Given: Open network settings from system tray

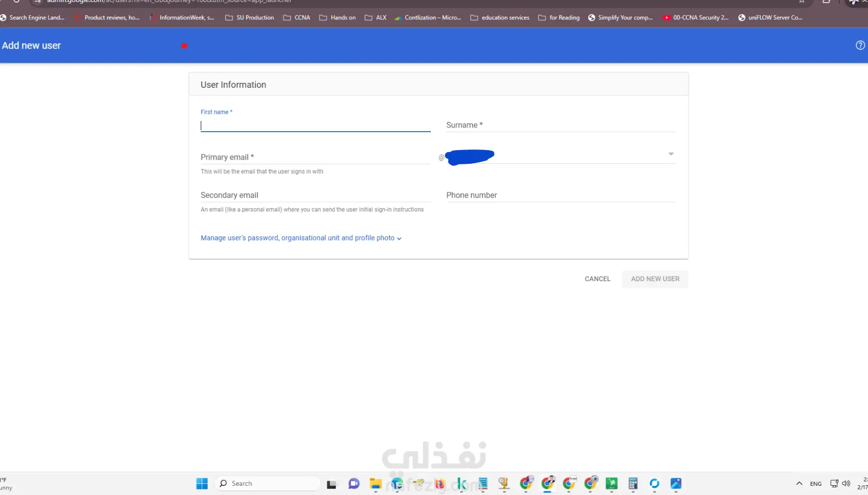Looking at the screenshot, I should click(834, 484).
